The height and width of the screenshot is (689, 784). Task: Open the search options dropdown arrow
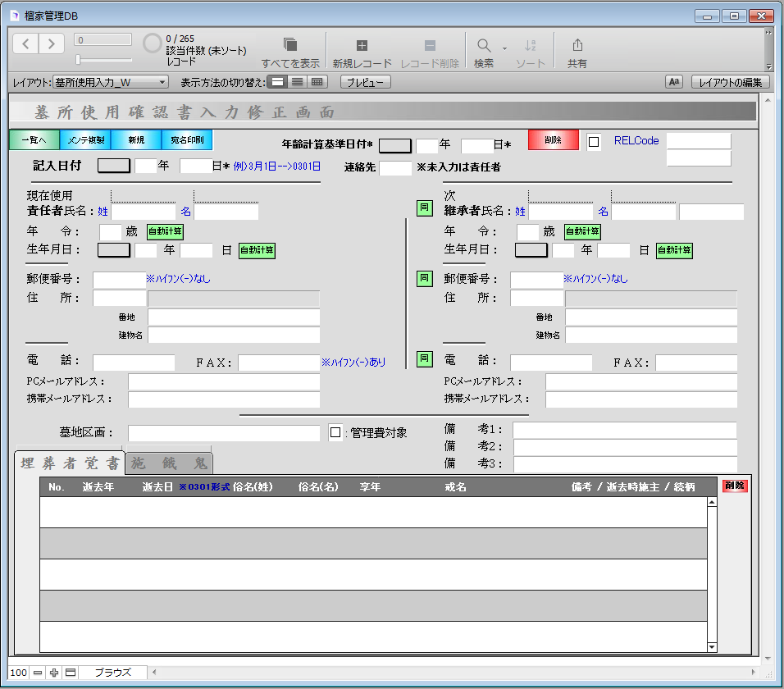(x=504, y=48)
